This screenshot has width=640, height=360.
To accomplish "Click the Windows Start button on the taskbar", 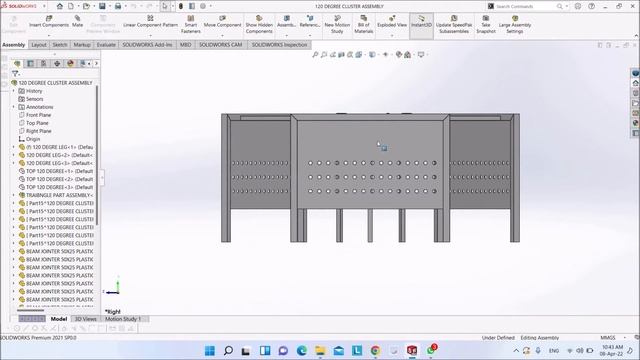I will 210,351.
